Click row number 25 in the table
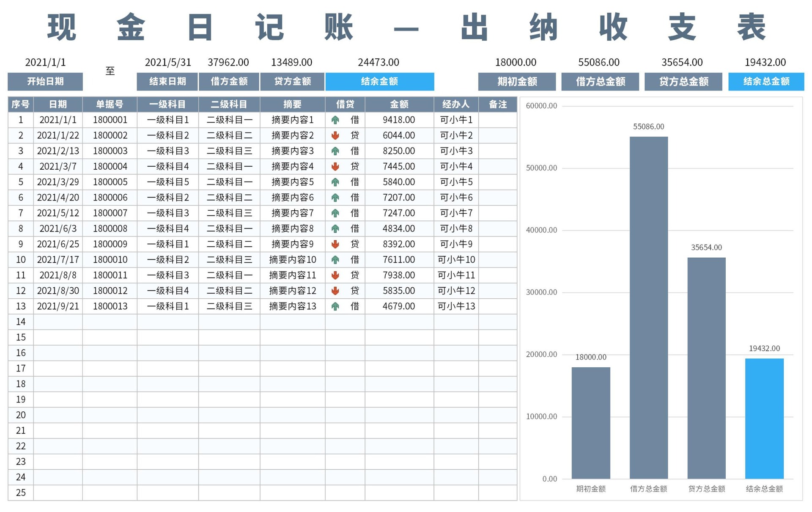 tap(20, 493)
